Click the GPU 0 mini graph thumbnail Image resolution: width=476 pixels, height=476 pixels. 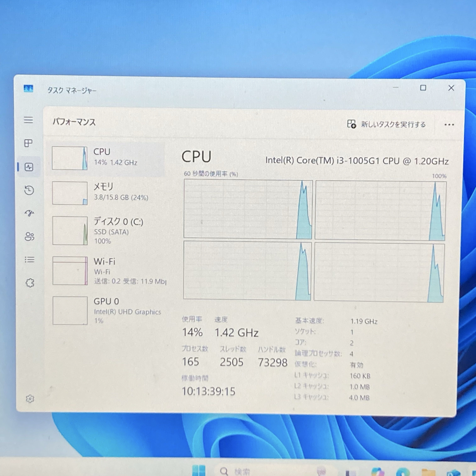coord(70,311)
